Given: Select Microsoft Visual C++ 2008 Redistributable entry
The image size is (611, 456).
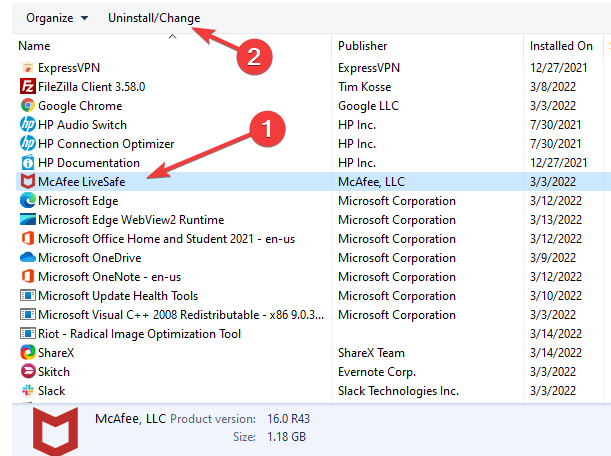Looking at the screenshot, I should (x=181, y=315).
